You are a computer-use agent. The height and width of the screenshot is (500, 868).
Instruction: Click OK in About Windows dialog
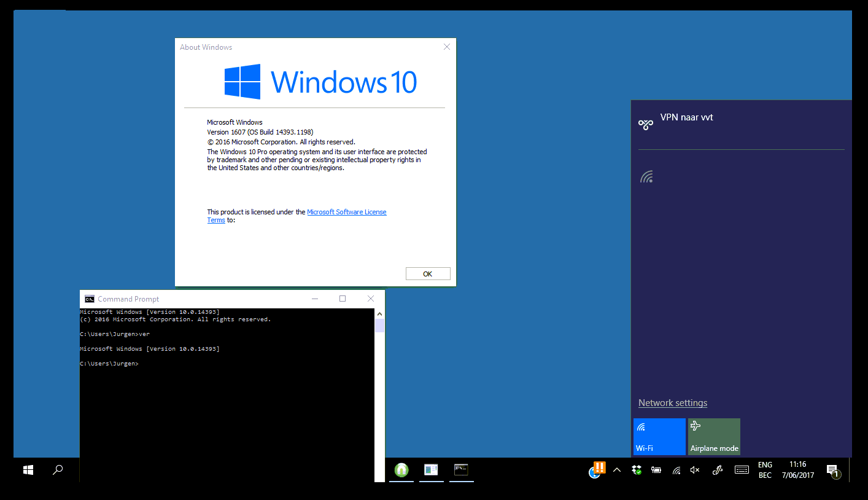(x=428, y=274)
